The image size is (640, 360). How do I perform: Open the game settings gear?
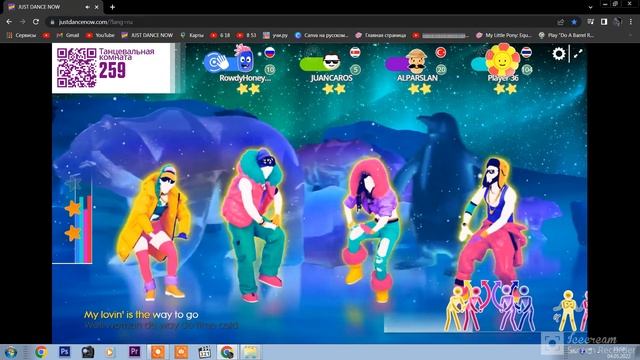(559, 53)
